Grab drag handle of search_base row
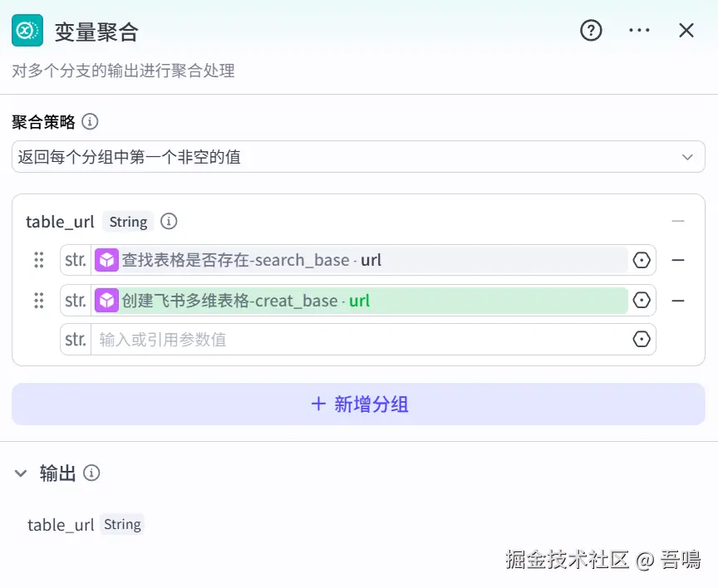The image size is (718, 588). pyautogui.click(x=39, y=260)
